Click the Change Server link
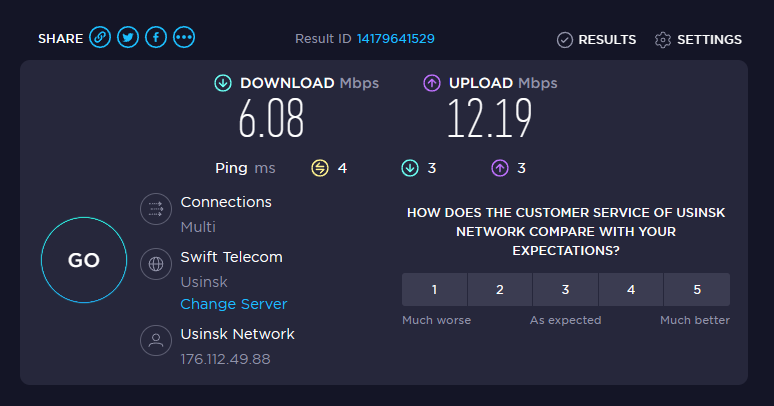 tap(233, 304)
